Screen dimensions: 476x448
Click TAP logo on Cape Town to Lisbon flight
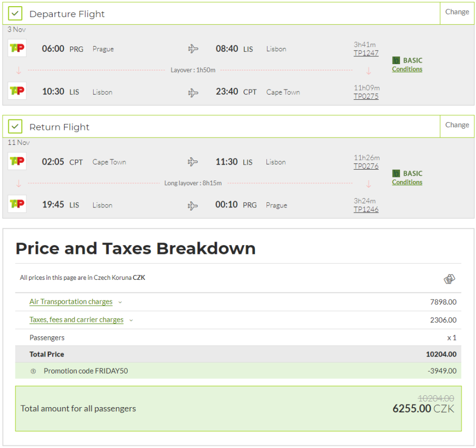point(17,161)
